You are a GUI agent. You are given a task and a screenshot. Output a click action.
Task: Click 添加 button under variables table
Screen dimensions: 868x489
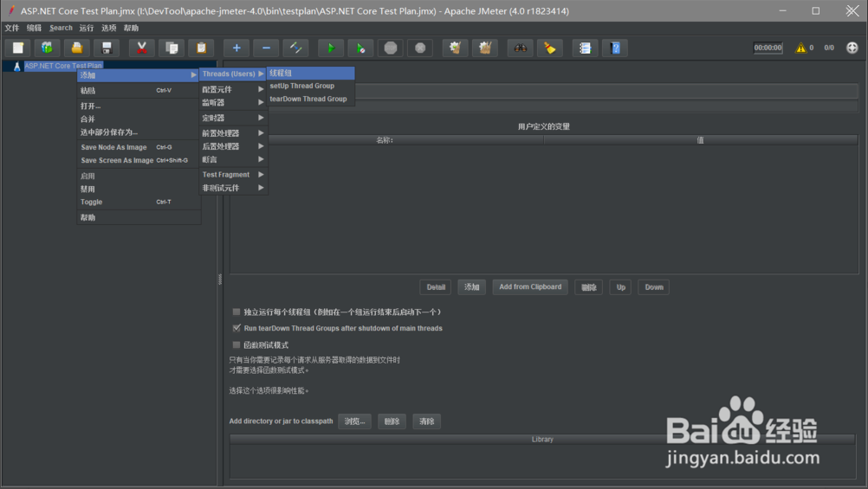471,287
